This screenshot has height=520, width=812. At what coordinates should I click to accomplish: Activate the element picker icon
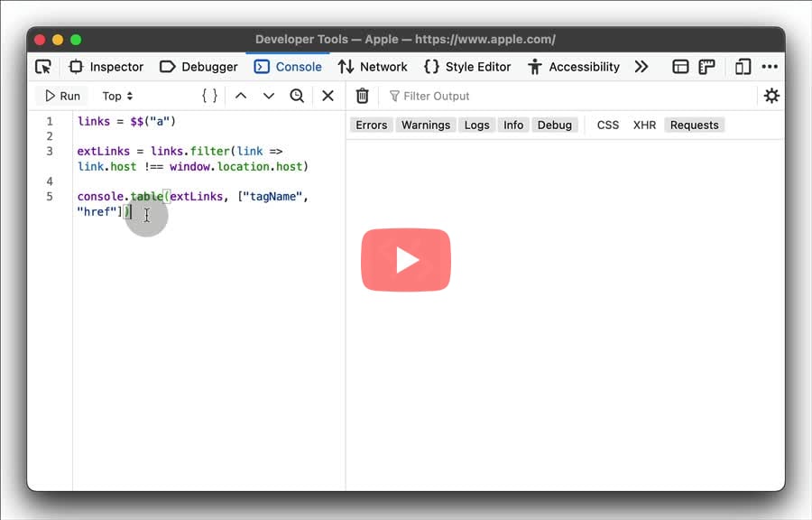click(43, 67)
